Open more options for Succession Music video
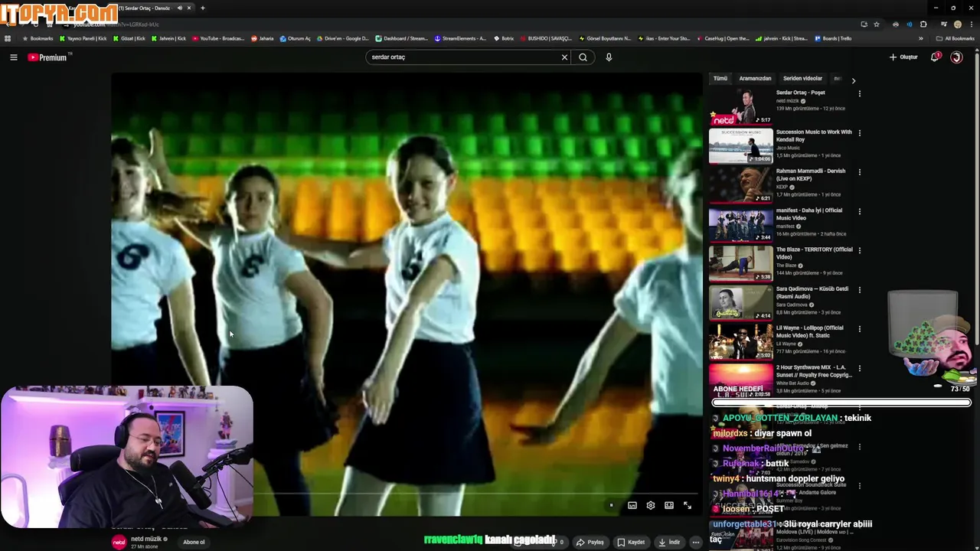This screenshot has width=980, height=551. (859, 132)
